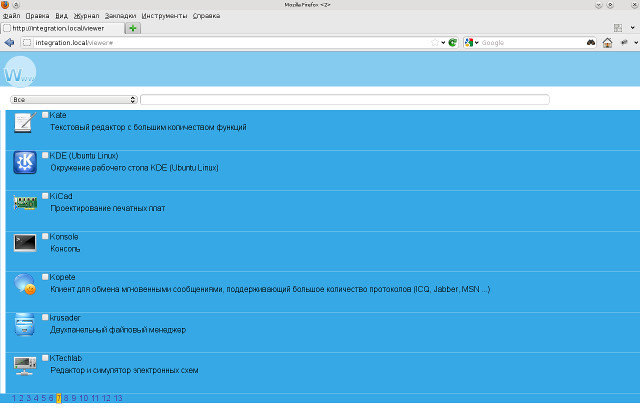Open the Закладки menu
This screenshot has height=411, width=640.
[120, 16]
